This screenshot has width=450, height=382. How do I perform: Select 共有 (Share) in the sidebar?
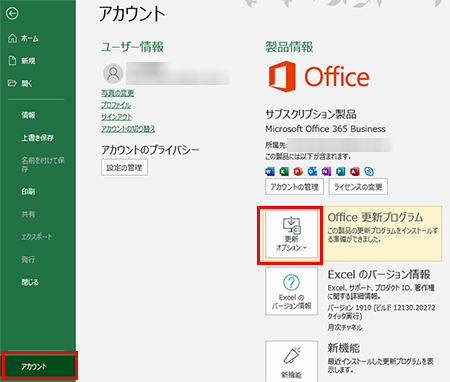(x=28, y=214)
